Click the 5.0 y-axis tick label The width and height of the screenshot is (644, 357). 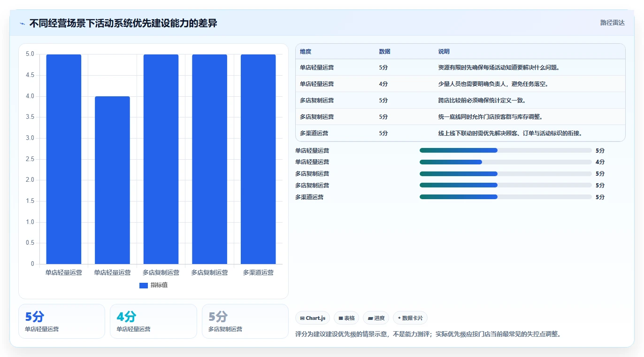[30, 54]
